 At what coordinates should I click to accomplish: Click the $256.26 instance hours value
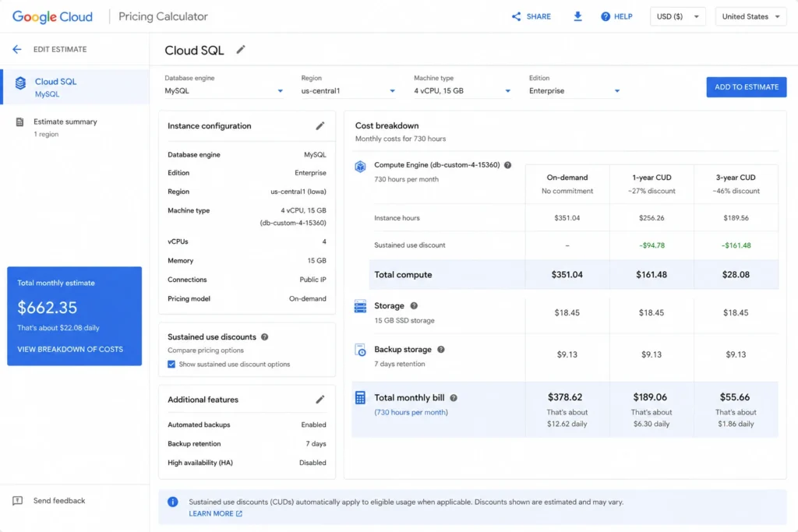tap(651, 217)
